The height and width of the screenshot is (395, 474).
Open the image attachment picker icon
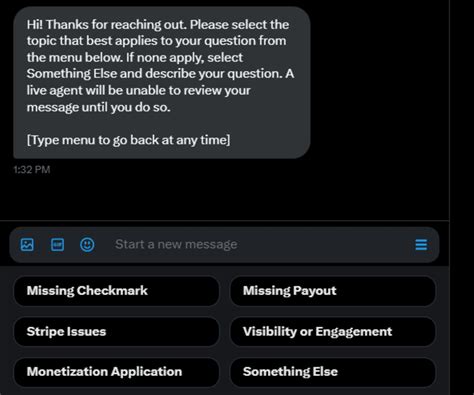27,245
